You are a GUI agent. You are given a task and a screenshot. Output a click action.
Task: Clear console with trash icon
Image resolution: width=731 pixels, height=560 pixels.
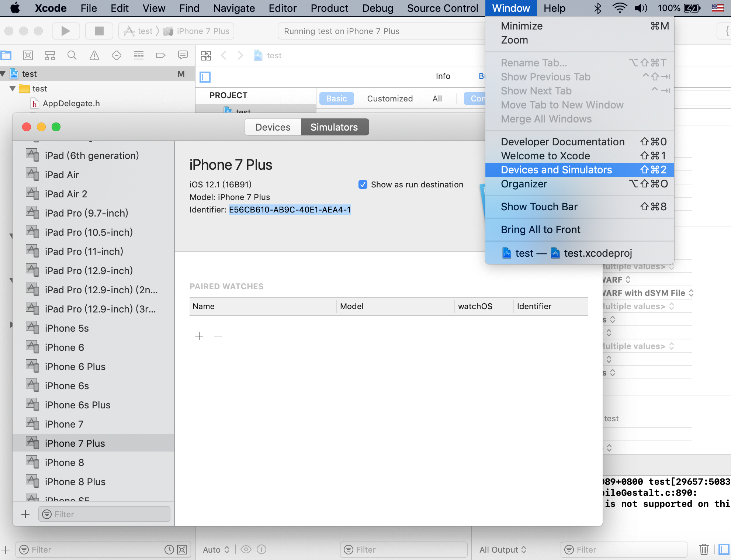[x=704, y=549]
